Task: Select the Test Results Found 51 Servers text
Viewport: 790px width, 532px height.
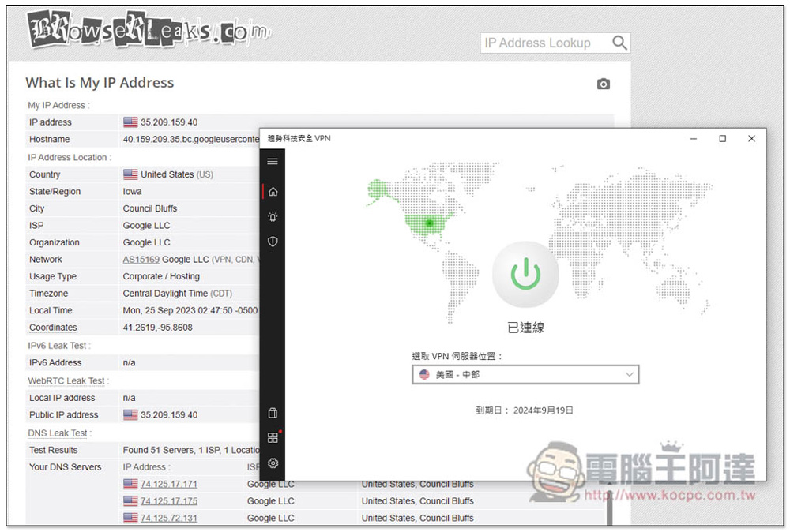Action: tap(191, 451)
